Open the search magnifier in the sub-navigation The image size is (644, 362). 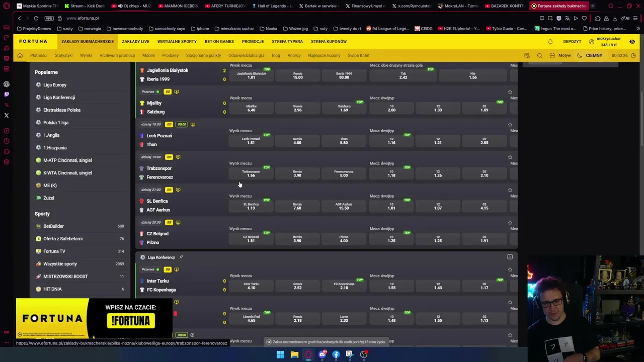[539, 55]
